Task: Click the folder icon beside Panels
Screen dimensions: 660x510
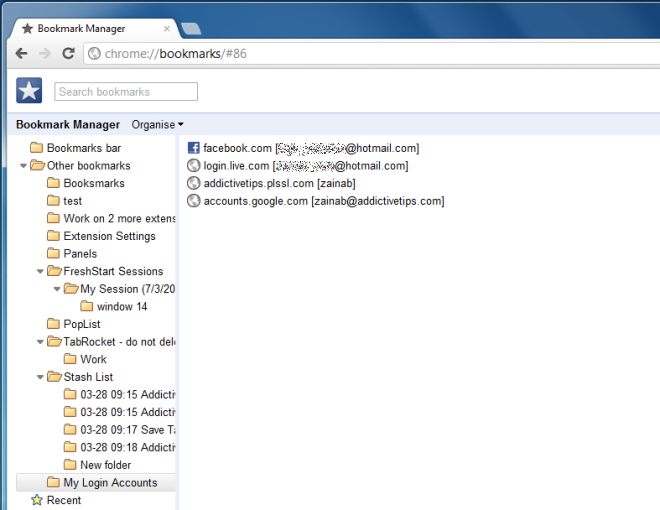Action: [53, 253]
